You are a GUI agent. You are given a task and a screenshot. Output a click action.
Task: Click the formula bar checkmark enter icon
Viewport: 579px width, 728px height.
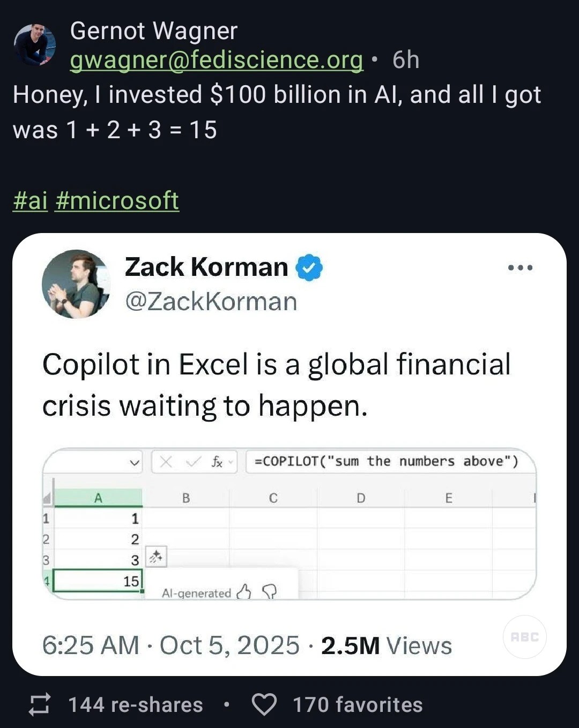(x=194, y=462)
